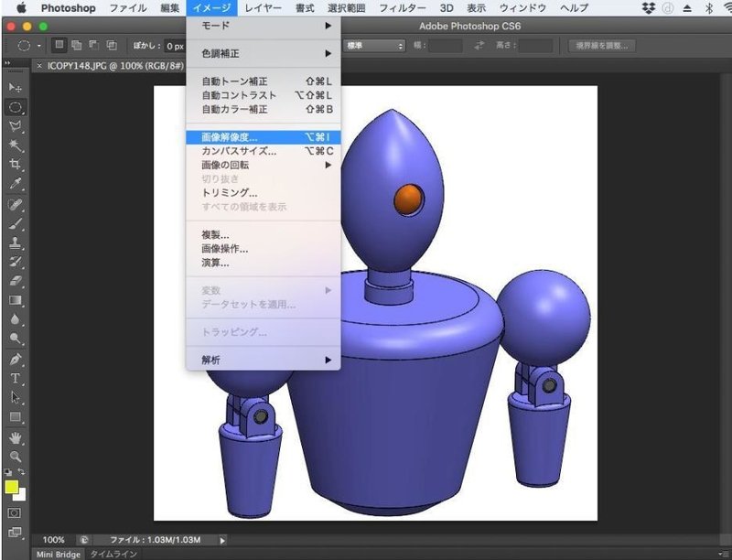
Task: Select the Elliptical Marquee tool
Action: coord(15,107)
